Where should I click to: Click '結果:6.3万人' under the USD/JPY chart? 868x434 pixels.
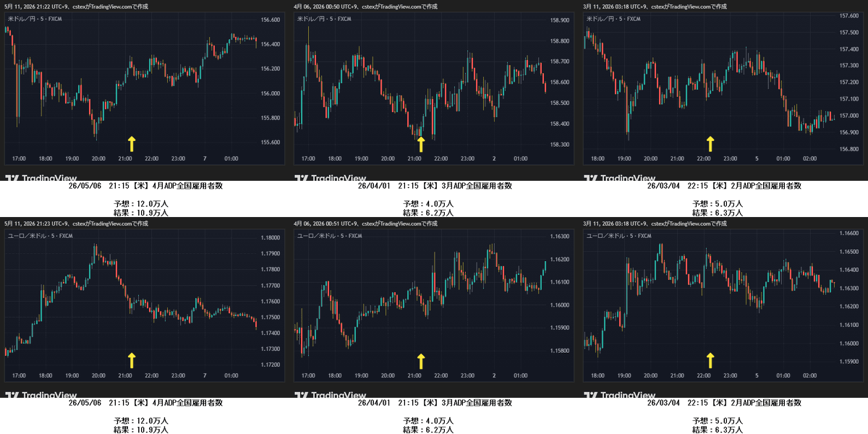pyautogui.click(x=718, y=213)
